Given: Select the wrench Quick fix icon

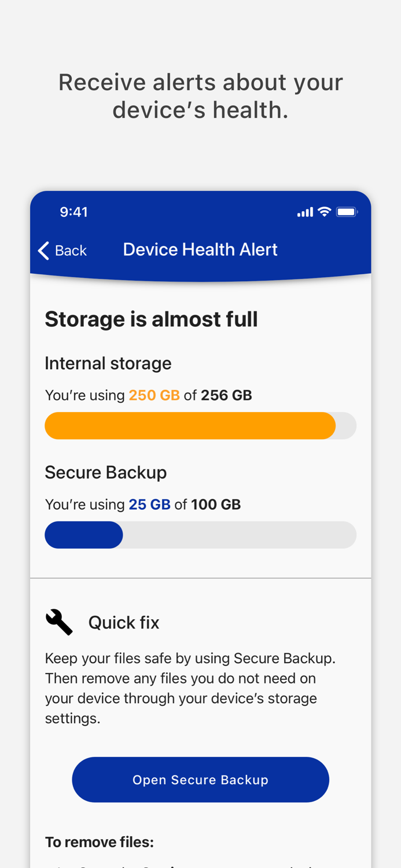Looking at the screenshot, I should [59, 622].
